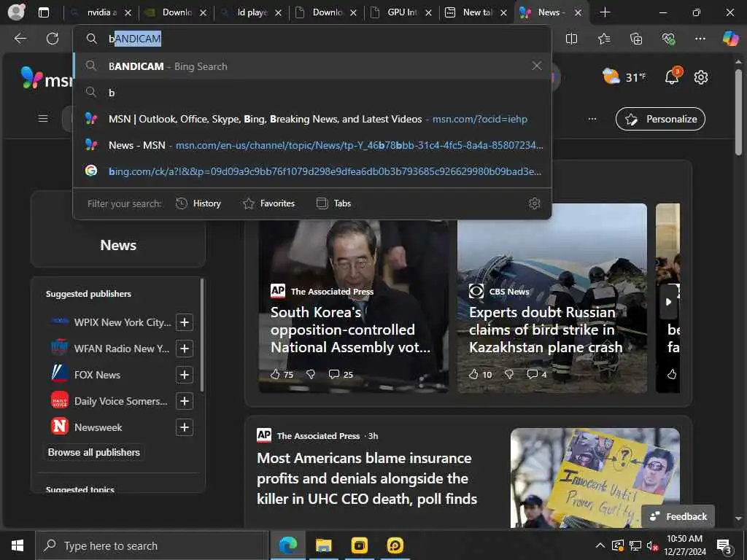The width and height of the screenshot is (747, 560).
Task: Open Edge settings and more menu
Action: tap(700, 39)
